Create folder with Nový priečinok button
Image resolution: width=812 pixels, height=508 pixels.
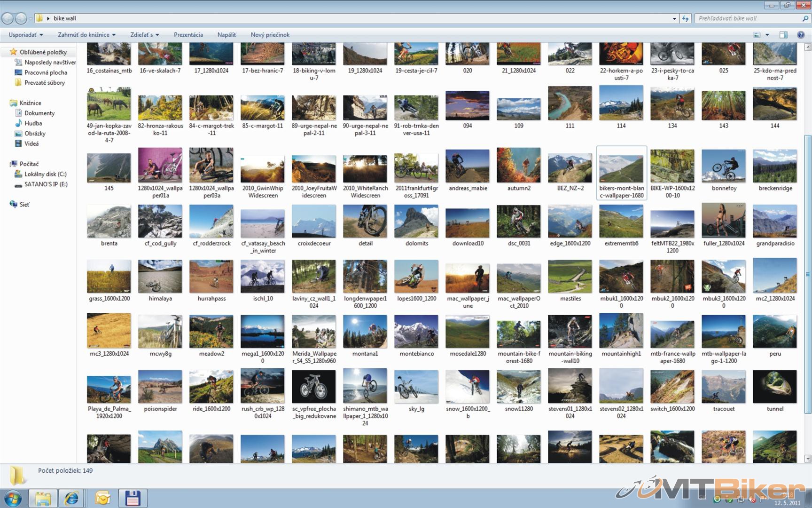270,35
